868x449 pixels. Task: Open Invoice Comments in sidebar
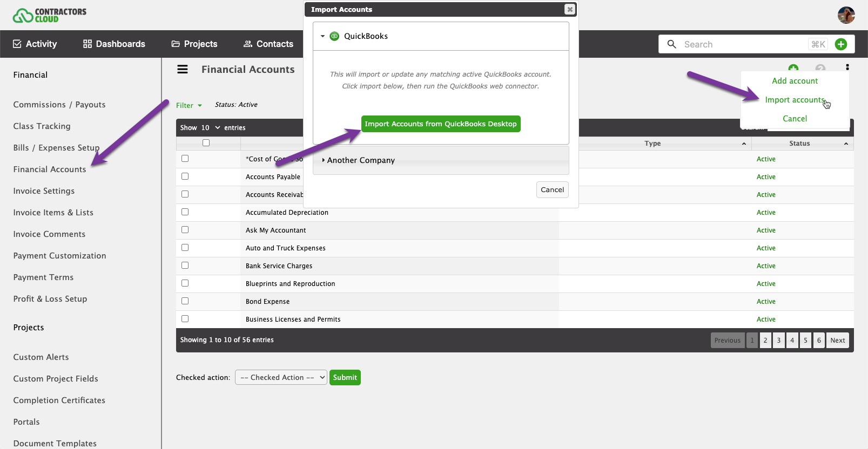point(49,234)
